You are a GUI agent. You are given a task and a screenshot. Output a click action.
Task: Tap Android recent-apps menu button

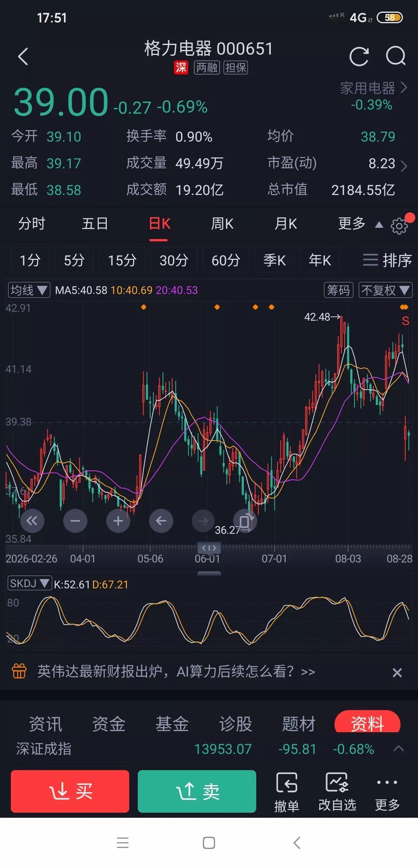[123, 842]
